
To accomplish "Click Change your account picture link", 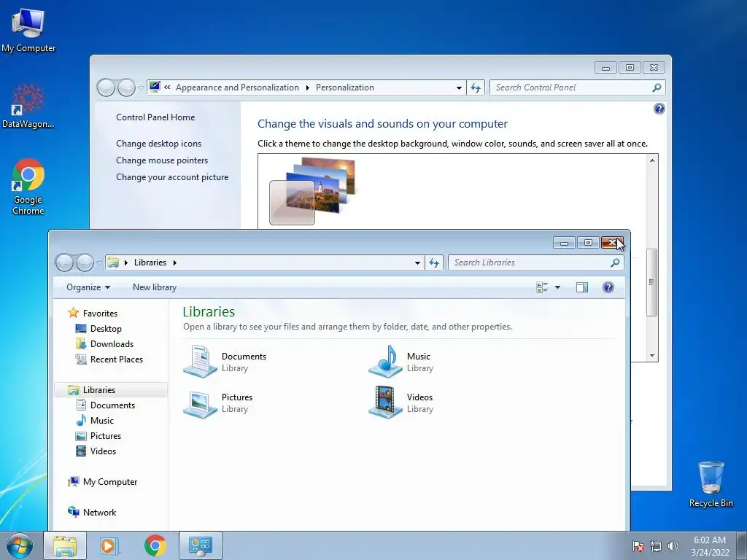I will tap(172, 177).
